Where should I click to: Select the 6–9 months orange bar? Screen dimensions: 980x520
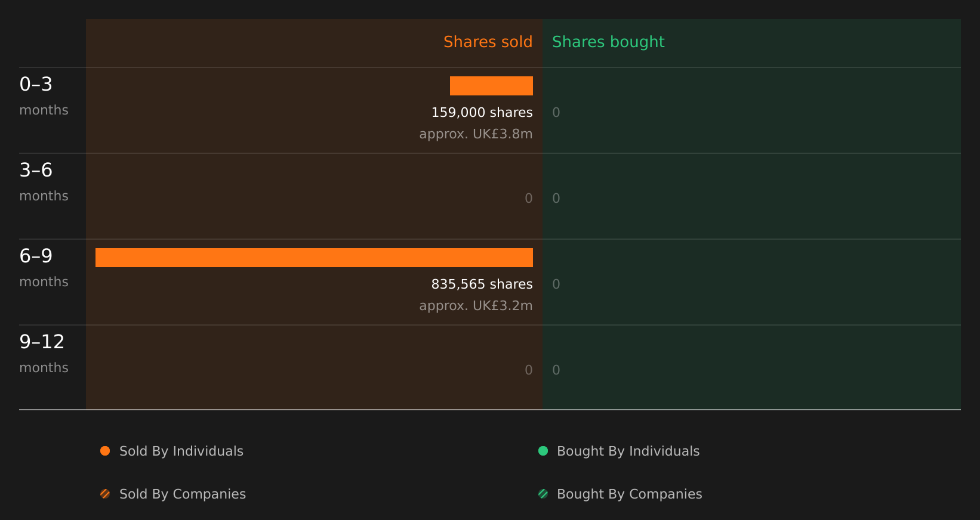tap(314, 258)
